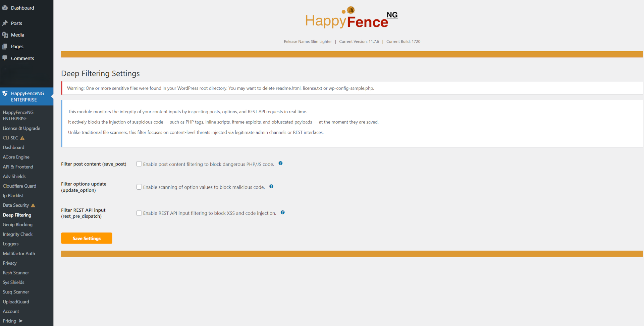644x326 pixels.
Task: Open the Loggers page
Action: tap(11, 244)
